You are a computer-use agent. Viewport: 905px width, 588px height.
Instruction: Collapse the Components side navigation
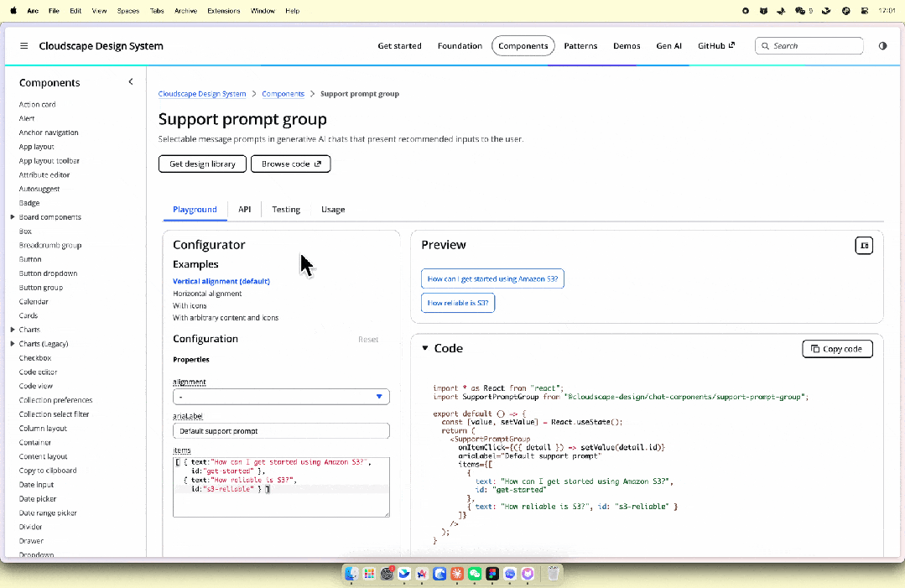[x=131, y=82]
